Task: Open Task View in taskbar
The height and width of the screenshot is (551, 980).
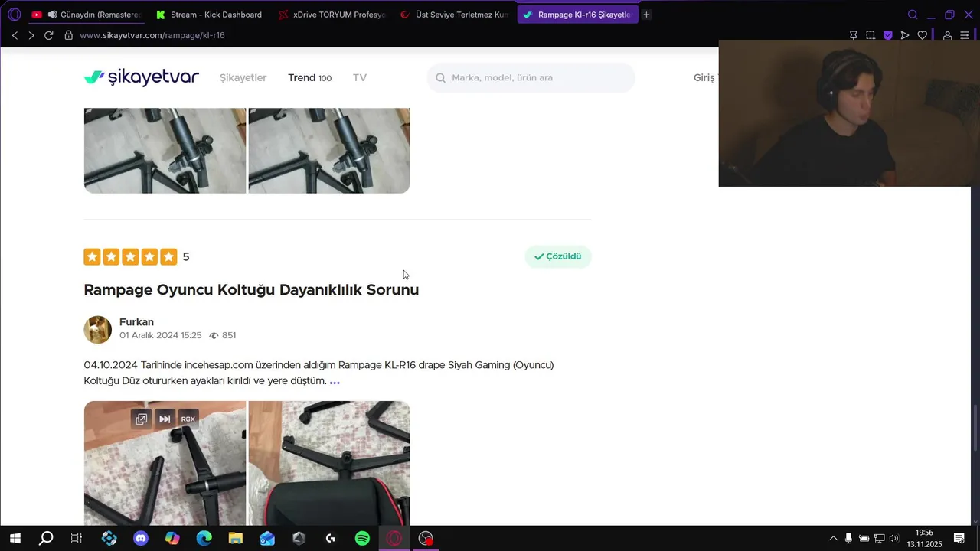Action: 77,539
